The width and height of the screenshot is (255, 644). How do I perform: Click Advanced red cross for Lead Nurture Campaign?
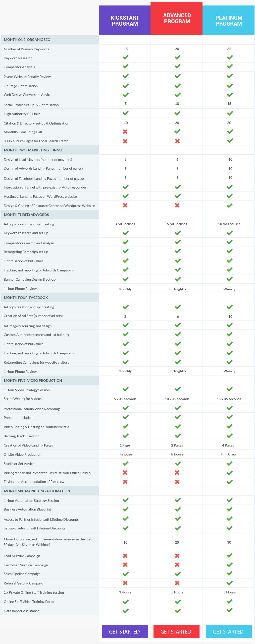pyautogui.click(x=177, y=556)
